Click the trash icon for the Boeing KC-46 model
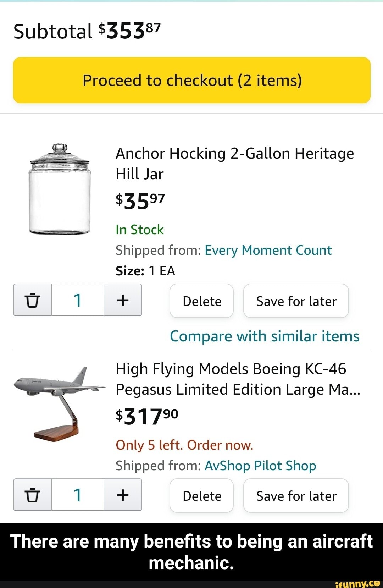383x588 pixels. [32, 495]
